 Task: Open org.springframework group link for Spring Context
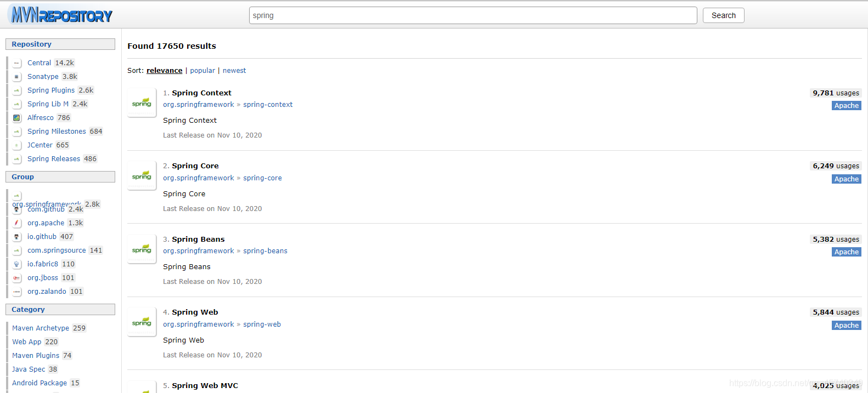(x=199, y=105)
